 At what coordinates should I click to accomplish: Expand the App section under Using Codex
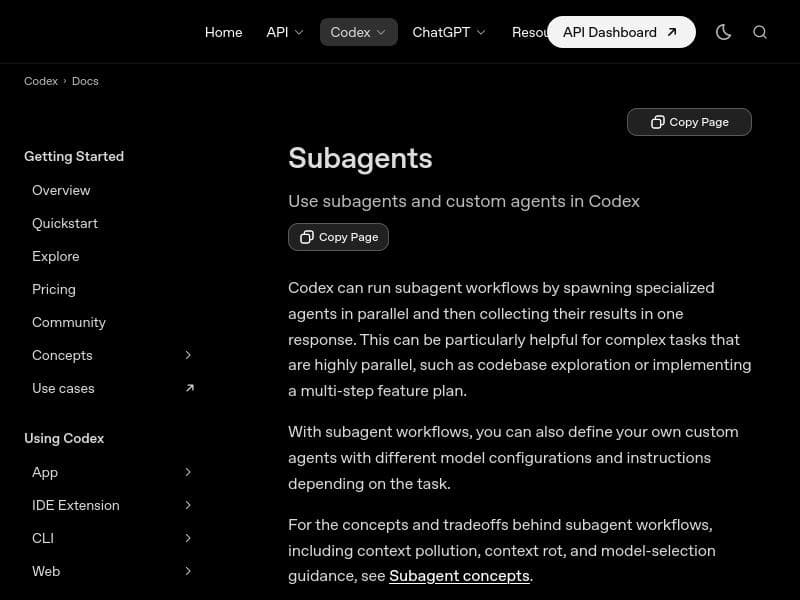coord(188,472)
